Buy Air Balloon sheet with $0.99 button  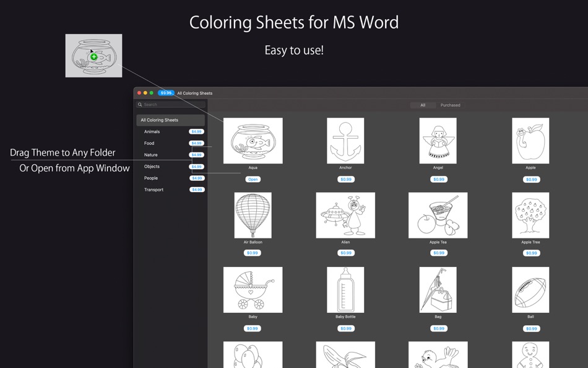click(253, 253)
